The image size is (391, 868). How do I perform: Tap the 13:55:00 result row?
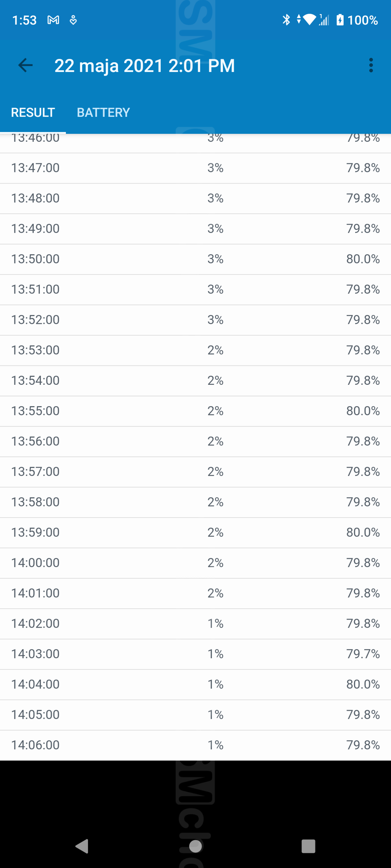195,411
